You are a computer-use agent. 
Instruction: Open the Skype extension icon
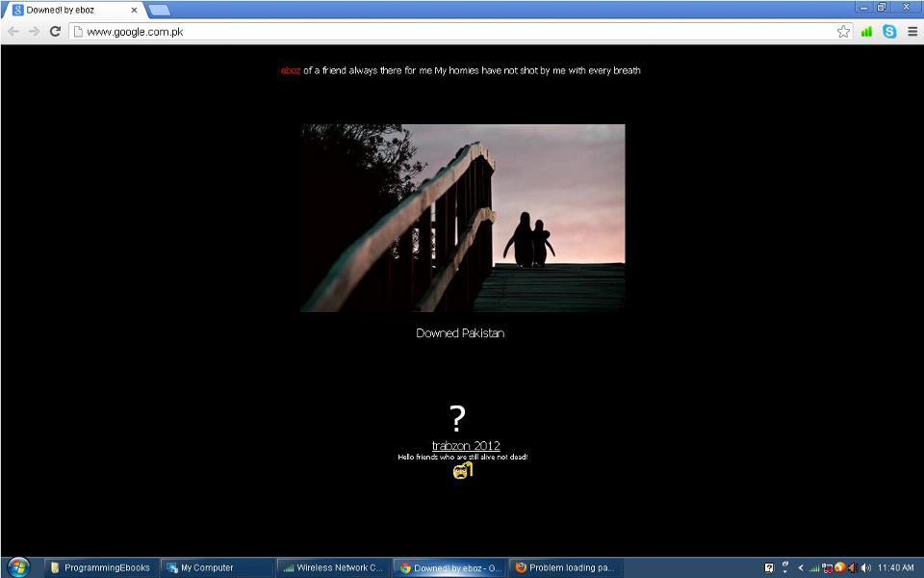tap(889, 32)
